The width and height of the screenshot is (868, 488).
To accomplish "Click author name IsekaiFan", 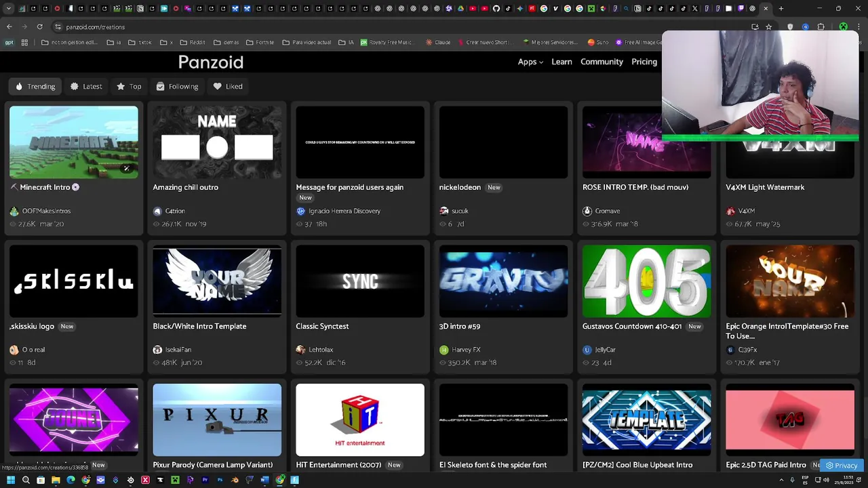I will click(x=178, y=350).
